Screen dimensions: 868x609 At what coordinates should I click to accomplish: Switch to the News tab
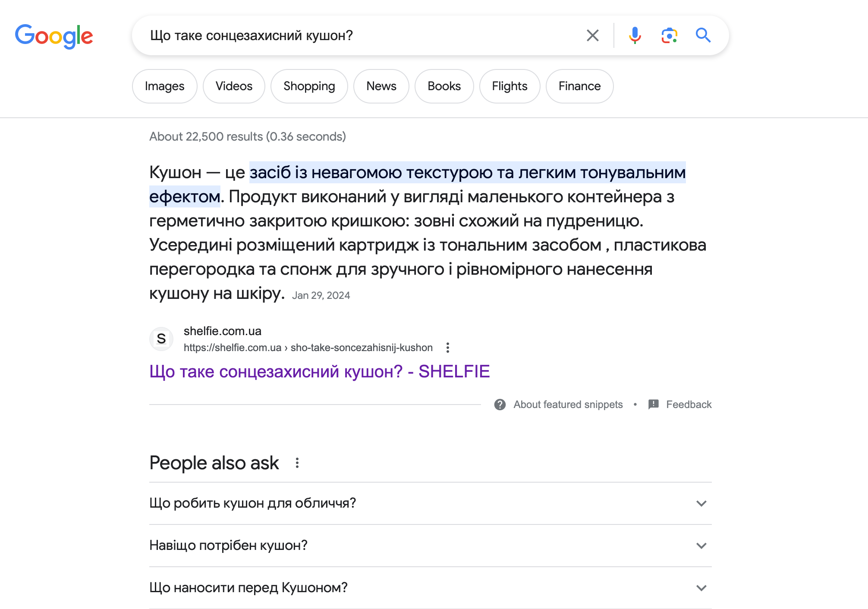coord(381,86)
